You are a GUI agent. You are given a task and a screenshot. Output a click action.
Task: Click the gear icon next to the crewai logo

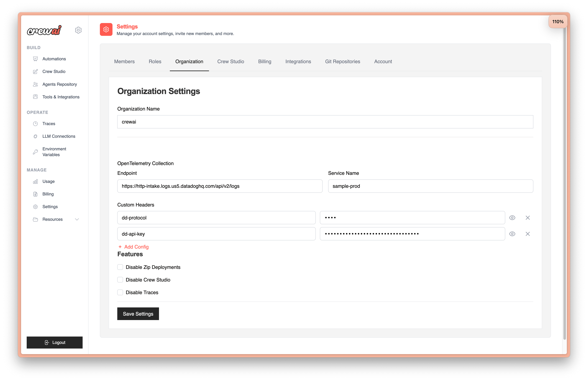click(x=78, y=30)
